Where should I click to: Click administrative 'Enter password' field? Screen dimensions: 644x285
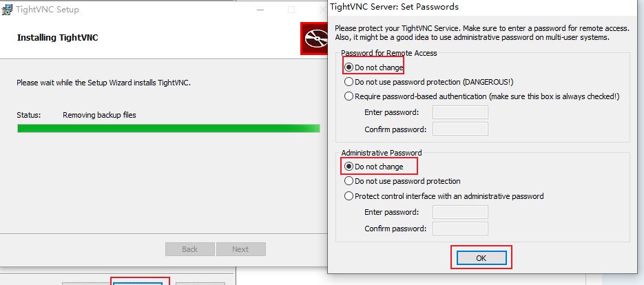point(460,212)
